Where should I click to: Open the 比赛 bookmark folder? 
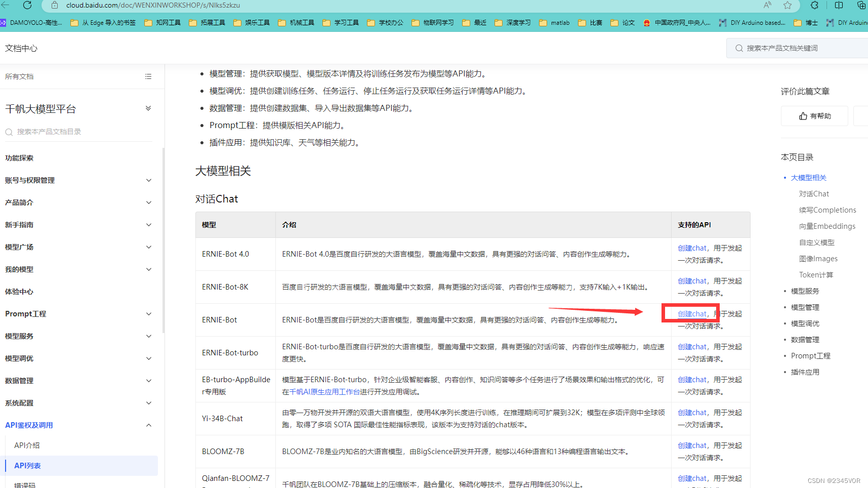[x=590, y=23]
